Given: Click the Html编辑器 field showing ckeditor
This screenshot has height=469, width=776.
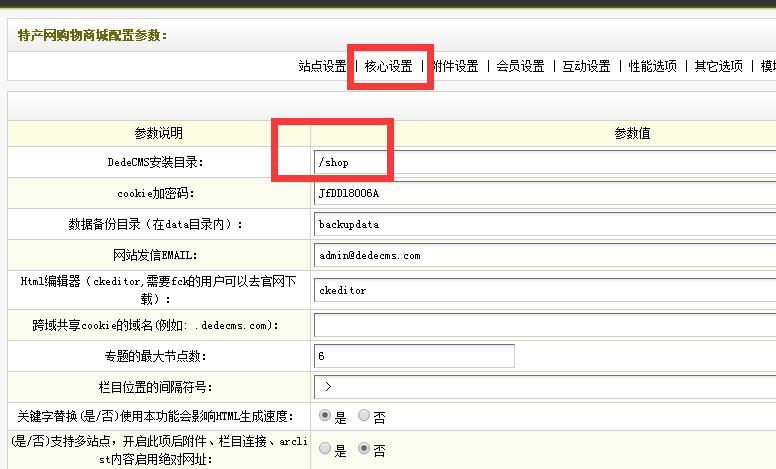Looking at the screenshot, I should pyautogui.click(x=545, y=290).
